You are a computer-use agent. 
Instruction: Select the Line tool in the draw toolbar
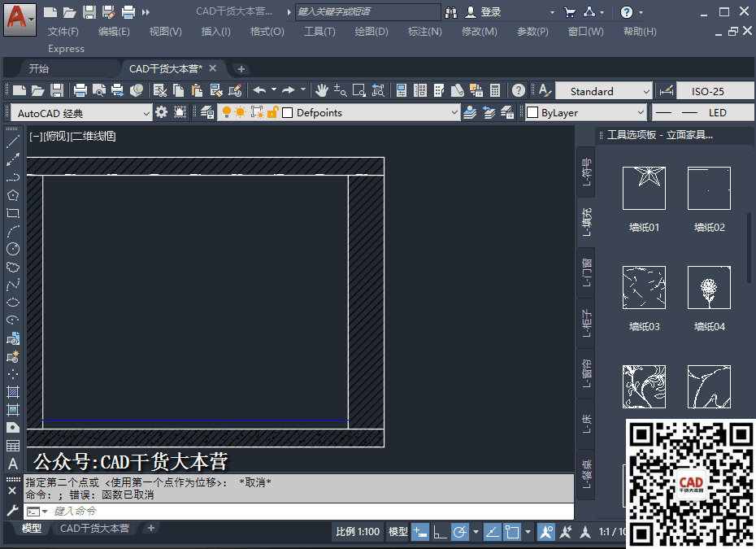pyautogui.click(x=13, y=142)
